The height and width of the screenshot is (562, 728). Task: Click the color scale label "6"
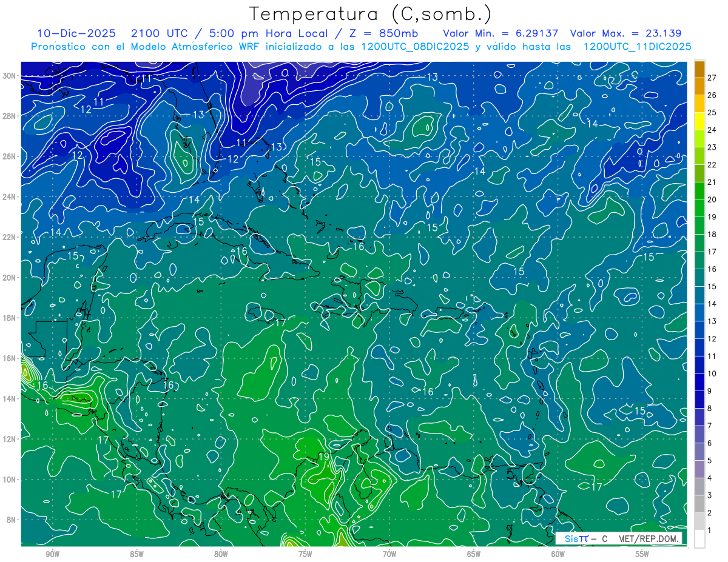tap(710, 443)
